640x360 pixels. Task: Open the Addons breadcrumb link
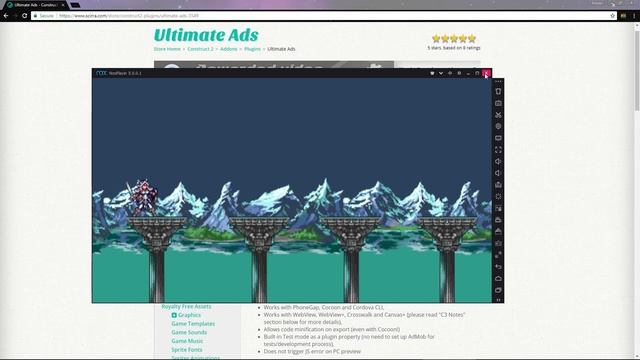point(229,49)
